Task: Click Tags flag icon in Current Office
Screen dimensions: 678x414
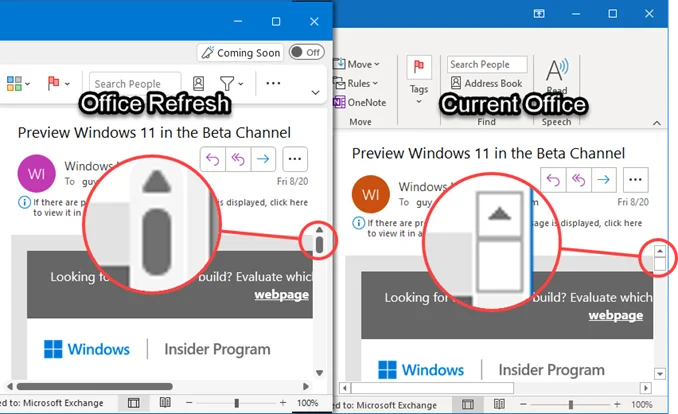Action: (x=419, y=67)
